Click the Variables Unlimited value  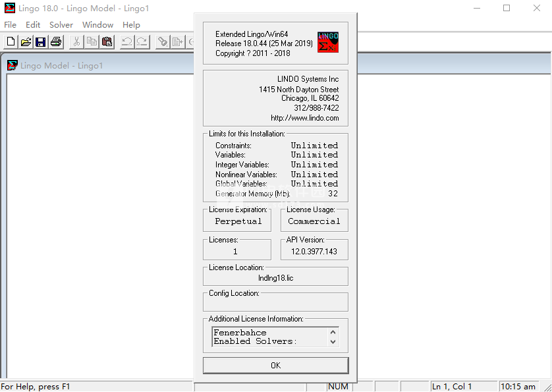(x=314, y=155)
